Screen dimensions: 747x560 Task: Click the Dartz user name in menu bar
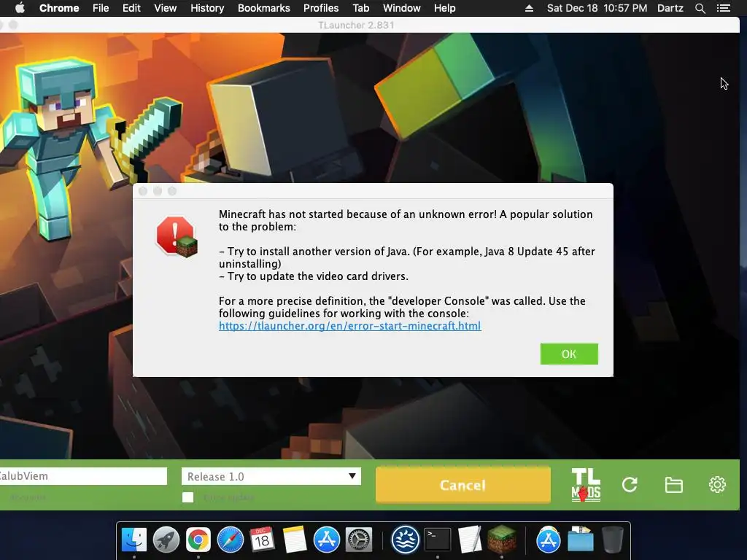pos(670,8)
